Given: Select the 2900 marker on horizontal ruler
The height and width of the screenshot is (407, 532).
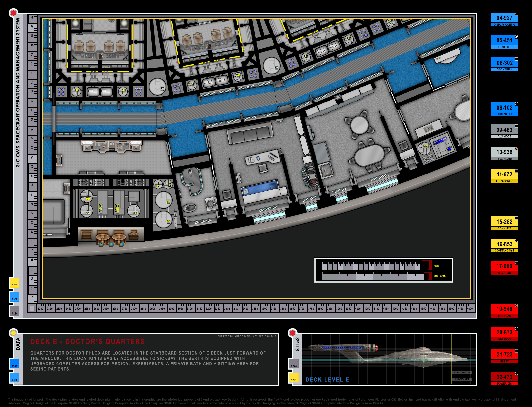Looking at the screenshot, I should (153, 309).
